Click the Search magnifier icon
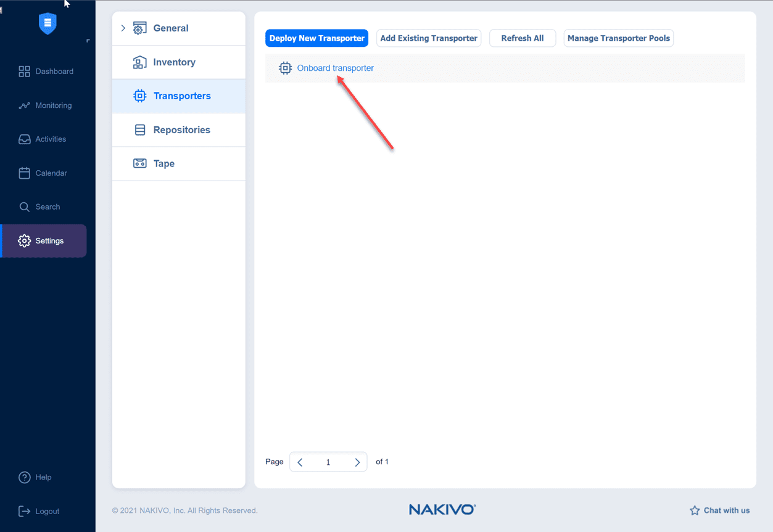 coord(25,207)
